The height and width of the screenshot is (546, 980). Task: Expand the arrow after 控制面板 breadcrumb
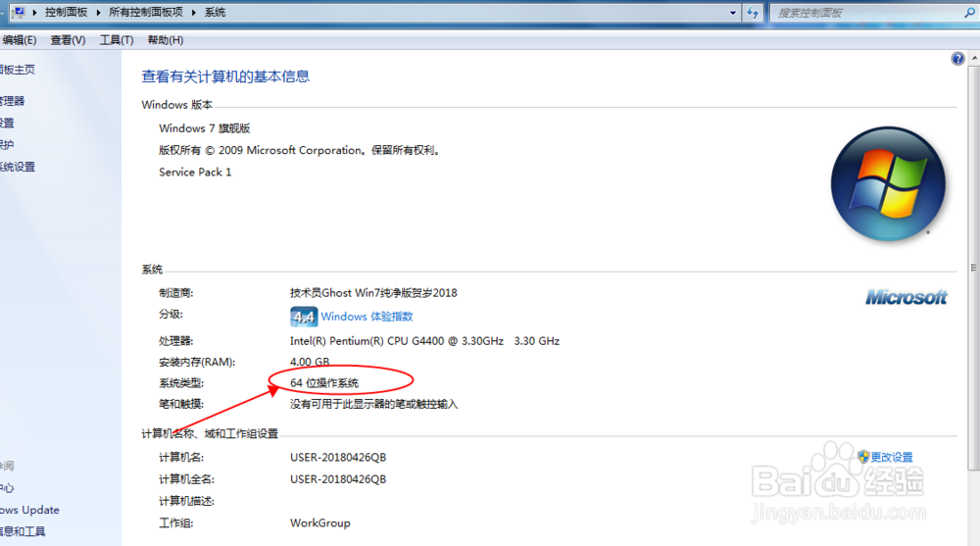pos(98,13)
